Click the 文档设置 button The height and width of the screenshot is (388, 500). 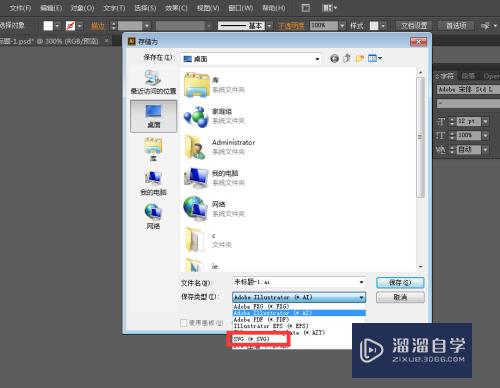(x=414, y=26)
